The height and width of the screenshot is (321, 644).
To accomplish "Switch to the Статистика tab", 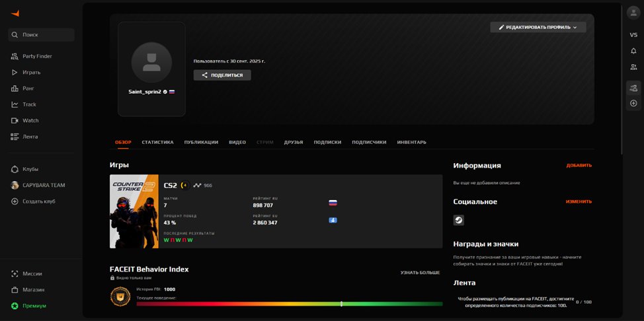I will pyautogui.click(x=158, y=143).
